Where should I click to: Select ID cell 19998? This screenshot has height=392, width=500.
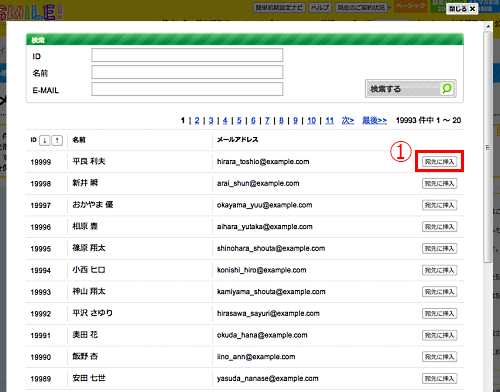tap(41, 184)
